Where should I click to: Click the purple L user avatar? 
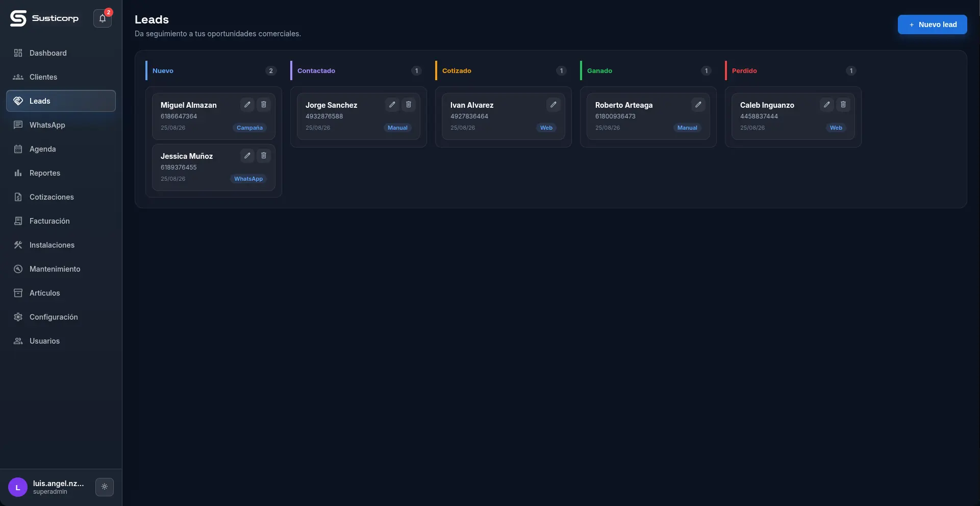tap(18, 487)
